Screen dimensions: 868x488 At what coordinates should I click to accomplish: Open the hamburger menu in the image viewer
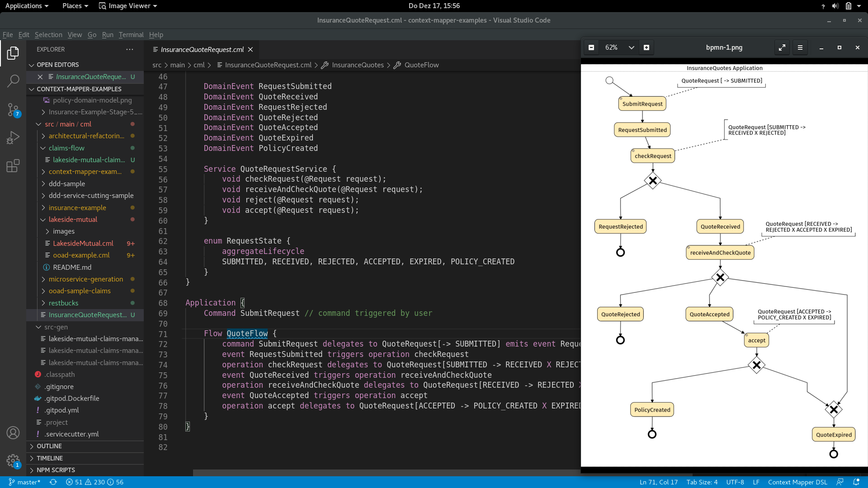800,47
